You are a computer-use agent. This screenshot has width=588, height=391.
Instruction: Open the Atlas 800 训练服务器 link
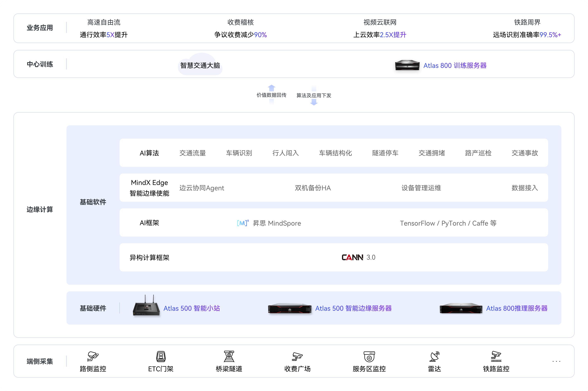[x=455, y=66]
